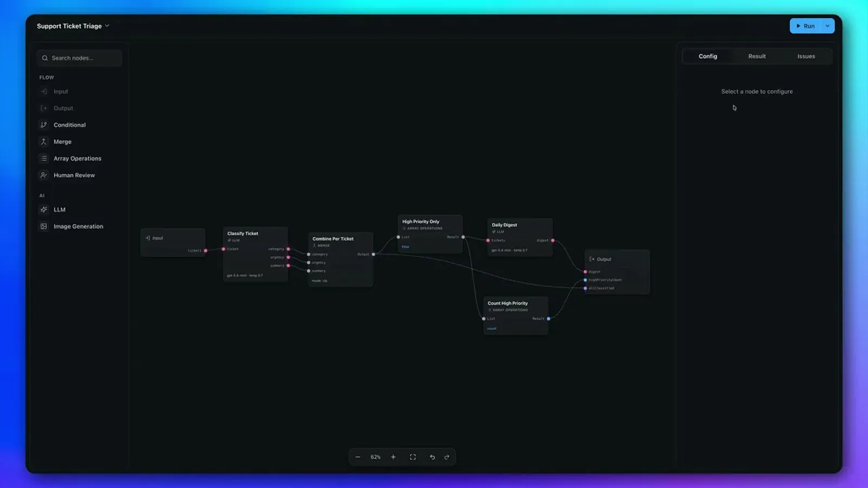Screen dimensions: 868x488
Task: Click the Input icon in the Flow sidebar
Action: [44, 92]
